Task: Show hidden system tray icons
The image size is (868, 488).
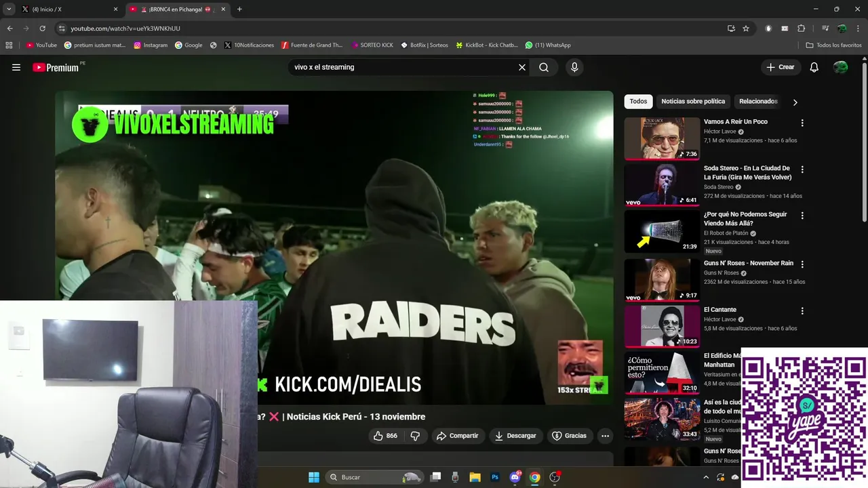Action: point(706,477)
